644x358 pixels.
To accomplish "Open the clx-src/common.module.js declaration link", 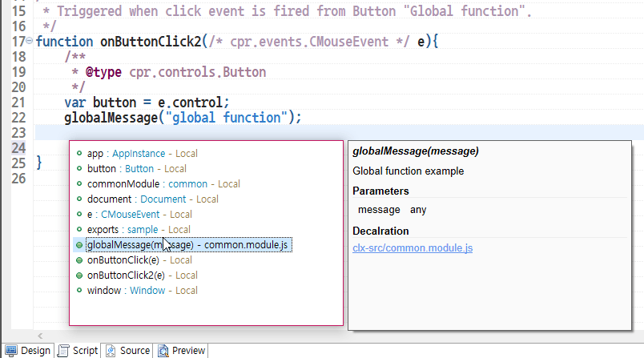I will (413, 248).
